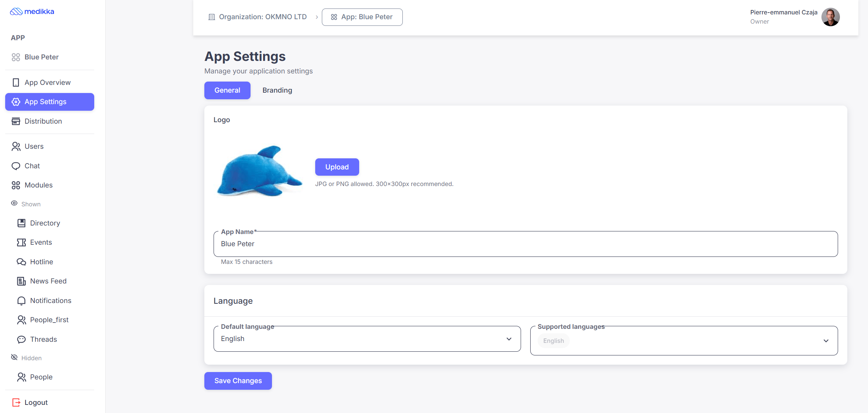Click the Medikka logo in sidebar
The image size is (868, 413).
[32, 11]
